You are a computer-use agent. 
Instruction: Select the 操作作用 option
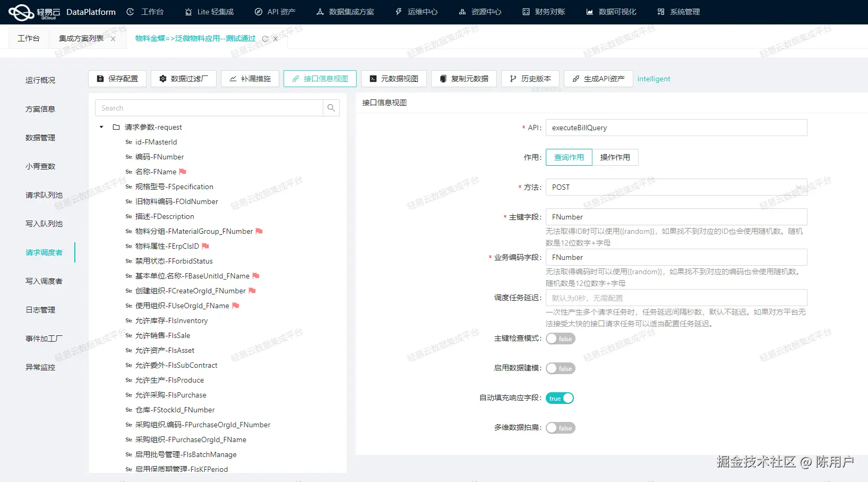click(x=615, y=157)
